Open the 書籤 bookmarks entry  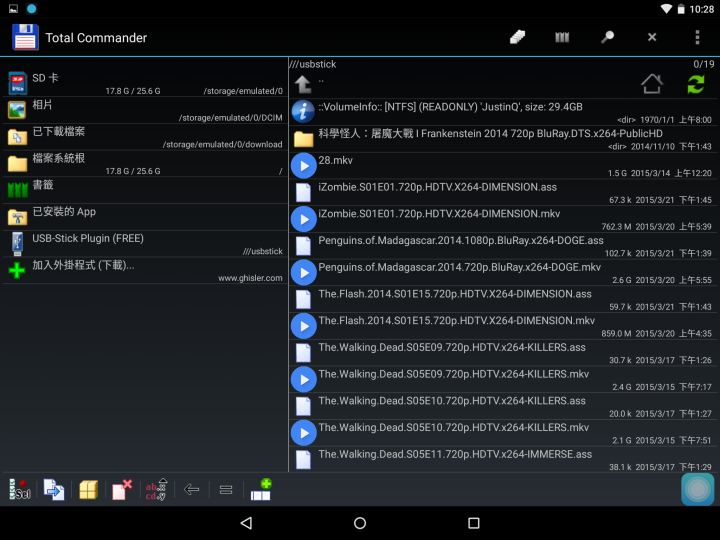tap(145, 190)
